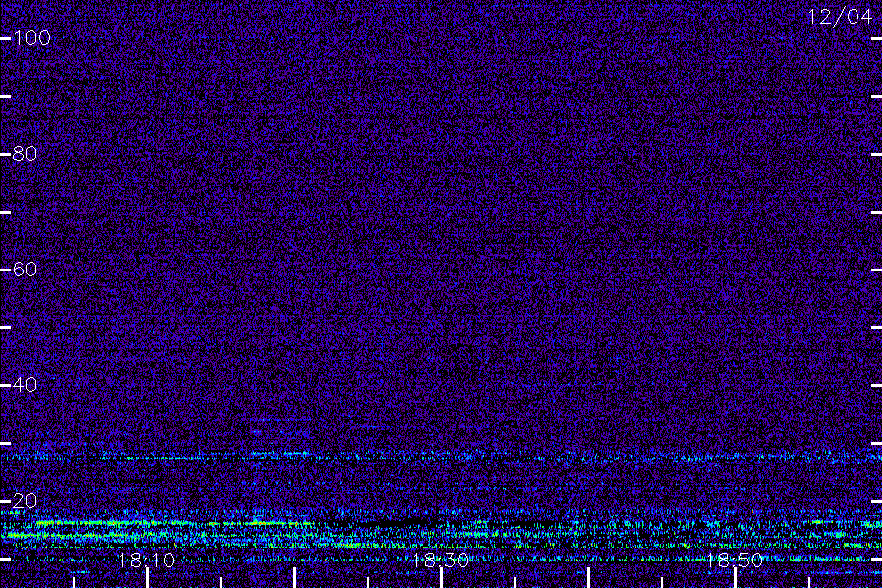The height and width of the screenshot is (588, 882).
Task: Click the 18:50 time axis label
Action: coord(735,561)
